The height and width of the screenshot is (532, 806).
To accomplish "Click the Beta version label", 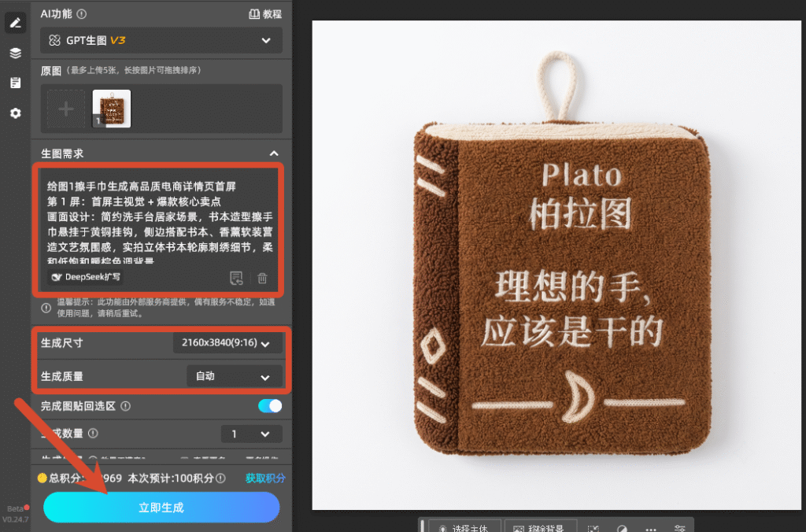I will (15, 508).
